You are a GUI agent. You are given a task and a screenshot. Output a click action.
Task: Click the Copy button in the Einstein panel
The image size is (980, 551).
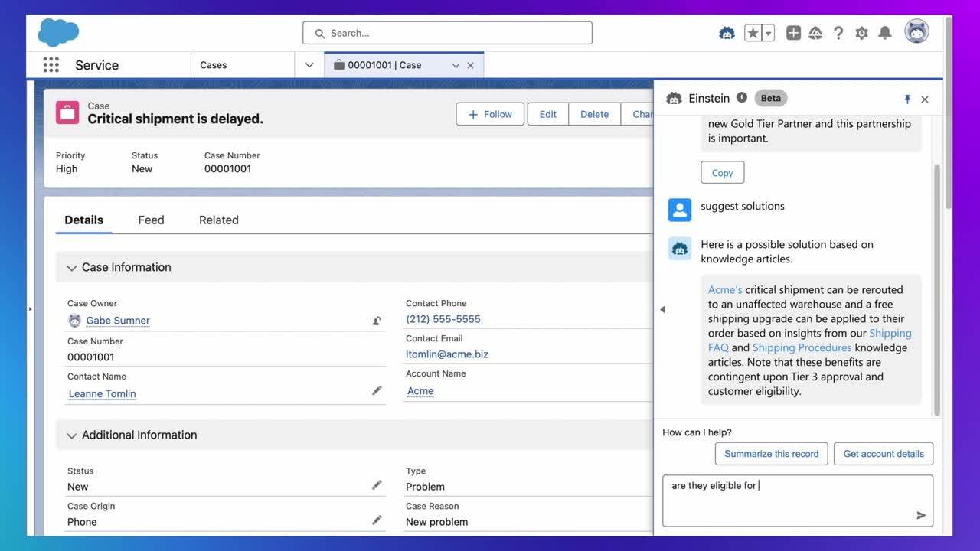(721, 172)
